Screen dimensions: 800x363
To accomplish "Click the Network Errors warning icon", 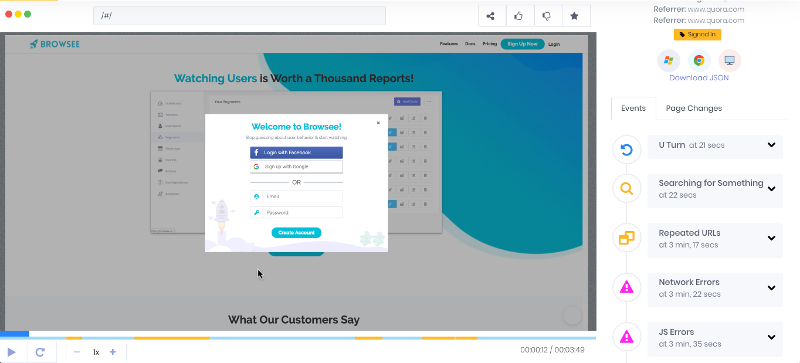I will [627, 287].
